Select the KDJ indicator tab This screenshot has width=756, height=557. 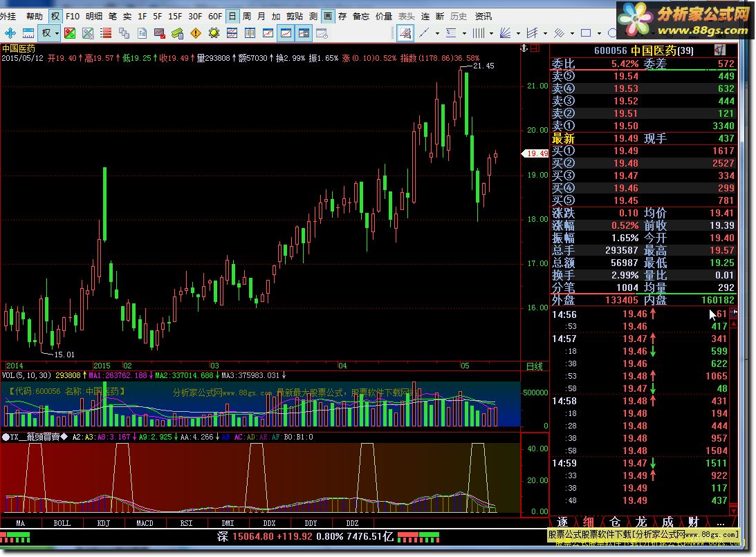(x=103, y=523)
